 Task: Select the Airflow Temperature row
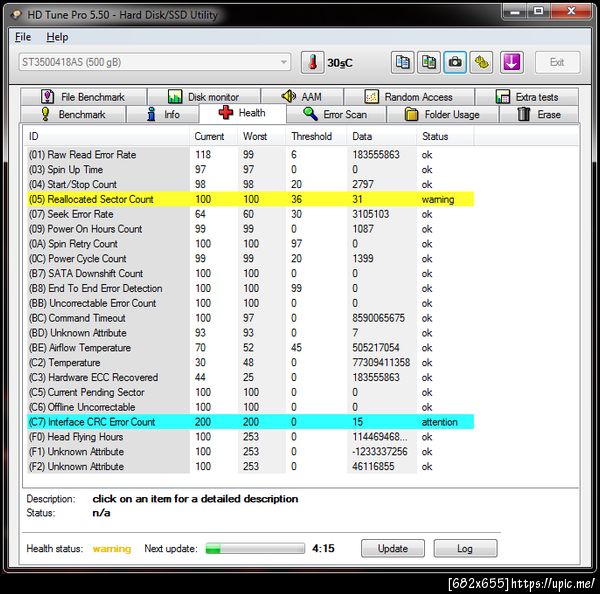(x=250, y=348)
